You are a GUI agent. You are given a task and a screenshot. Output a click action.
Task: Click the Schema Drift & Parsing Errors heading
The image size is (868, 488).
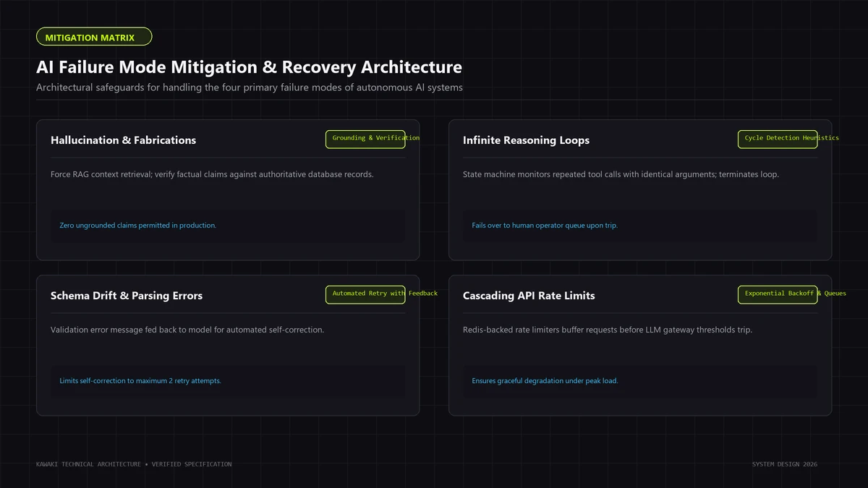pyautogui.click(x=127, y=296)
